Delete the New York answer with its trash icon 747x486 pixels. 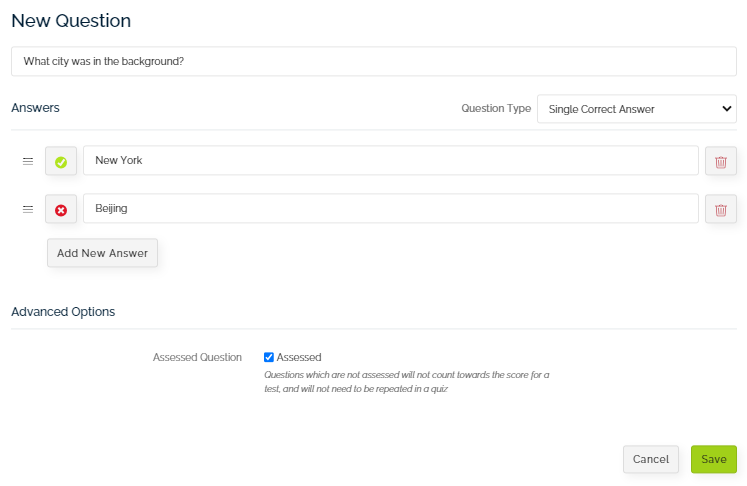click(x=721, y=161)
